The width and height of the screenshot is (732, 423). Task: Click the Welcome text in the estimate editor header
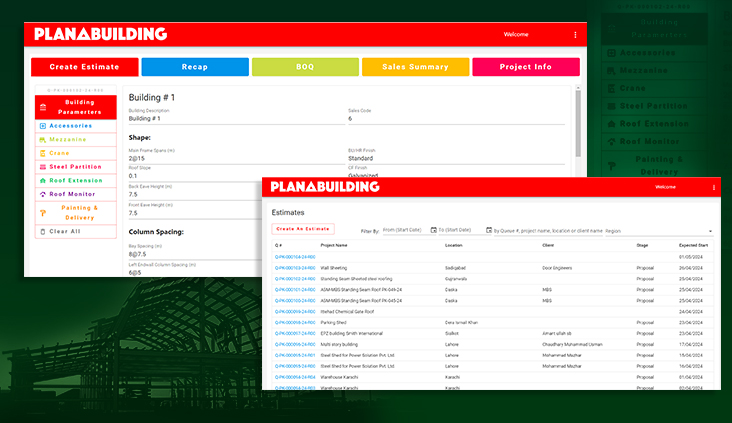click(x=516, y=35)
